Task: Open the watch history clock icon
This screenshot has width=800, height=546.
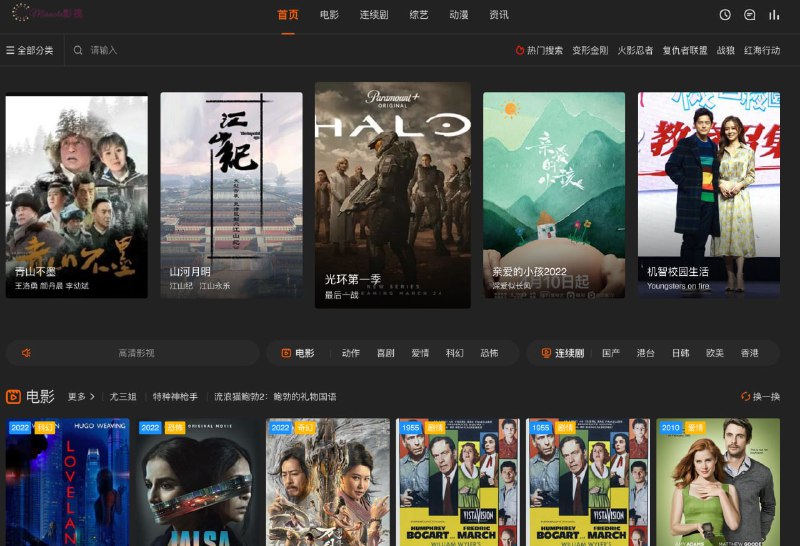Action: pos(725,15)
